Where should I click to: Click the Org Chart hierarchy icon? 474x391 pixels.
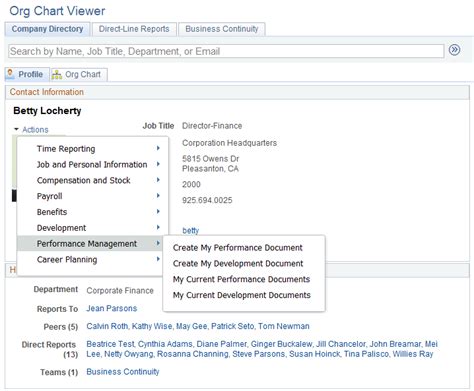click(x=57, y=74)
